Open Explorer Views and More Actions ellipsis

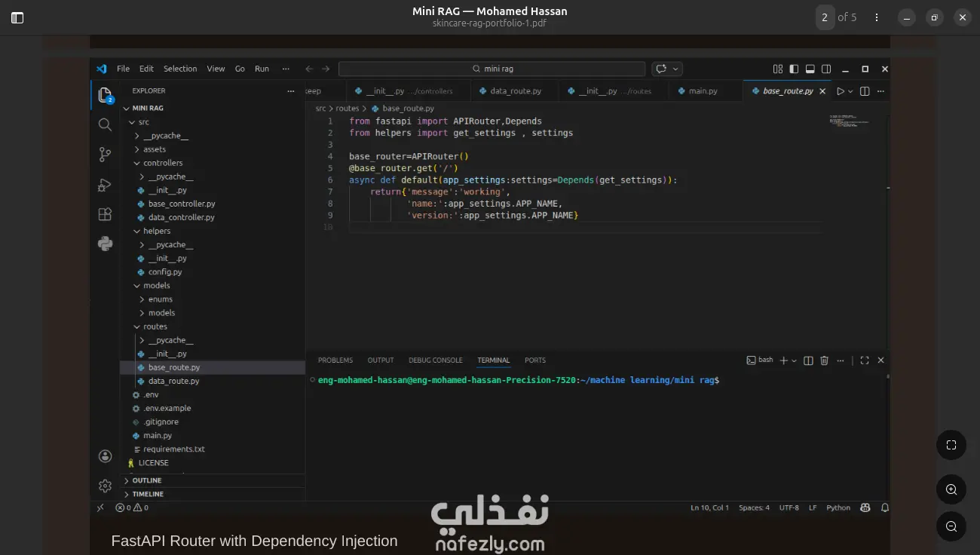pos(291,91)
